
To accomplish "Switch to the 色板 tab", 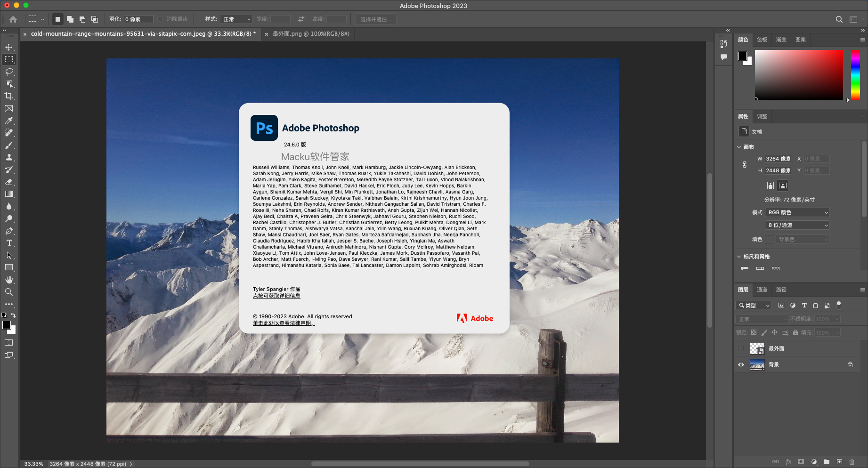I will 762,40.
